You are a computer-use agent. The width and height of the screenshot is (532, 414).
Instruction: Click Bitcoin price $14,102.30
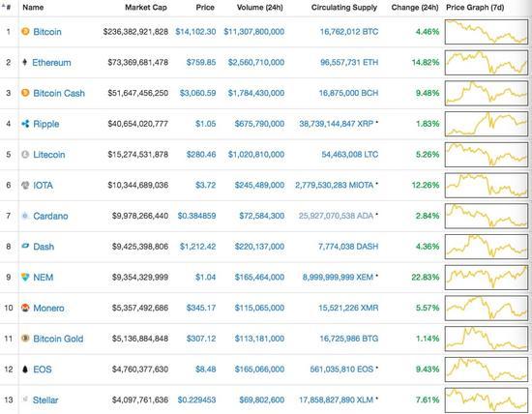195,32
